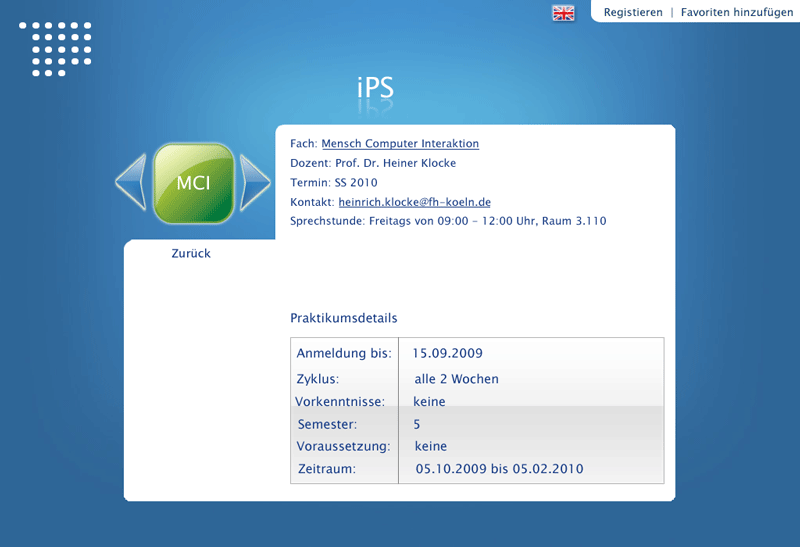Click the Dozent Prof. Dr. Heiner Klocke line
The height and width of the screenshot is (547, 800).
click(x=372, y=163)
